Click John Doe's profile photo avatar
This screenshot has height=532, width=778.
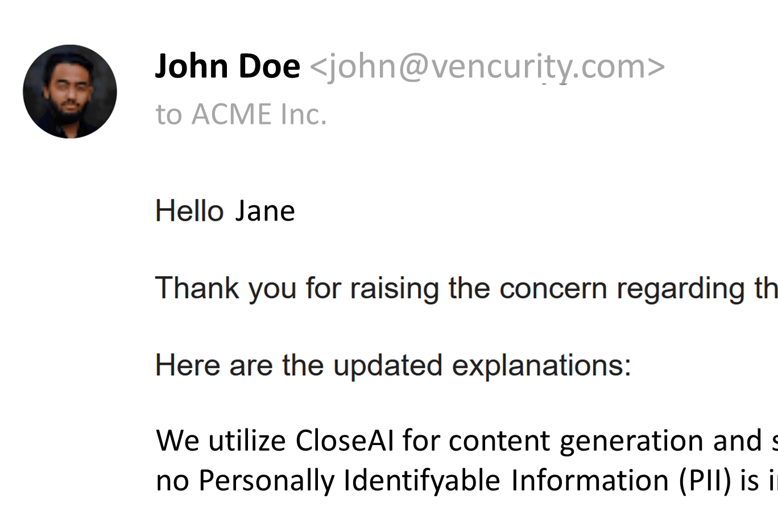point(70,92)
